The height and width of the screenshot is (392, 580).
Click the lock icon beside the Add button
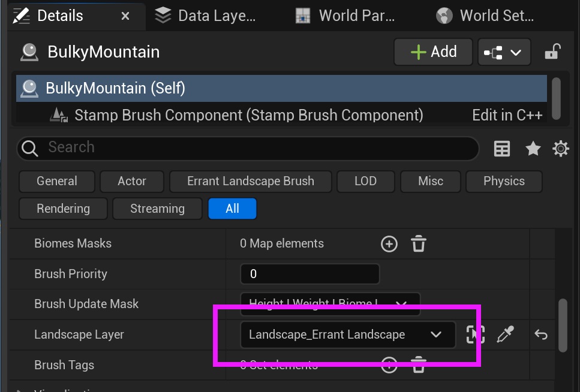coord(552,52)
